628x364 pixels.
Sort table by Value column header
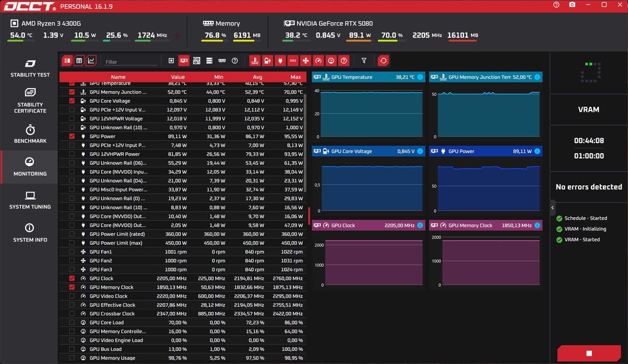pos(178,77)
